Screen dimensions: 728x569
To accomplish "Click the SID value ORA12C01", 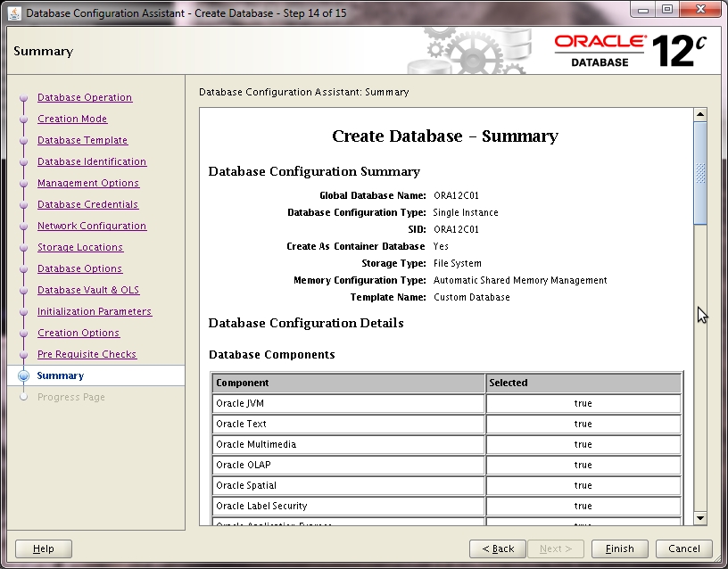I will click(x=456, y=229).
